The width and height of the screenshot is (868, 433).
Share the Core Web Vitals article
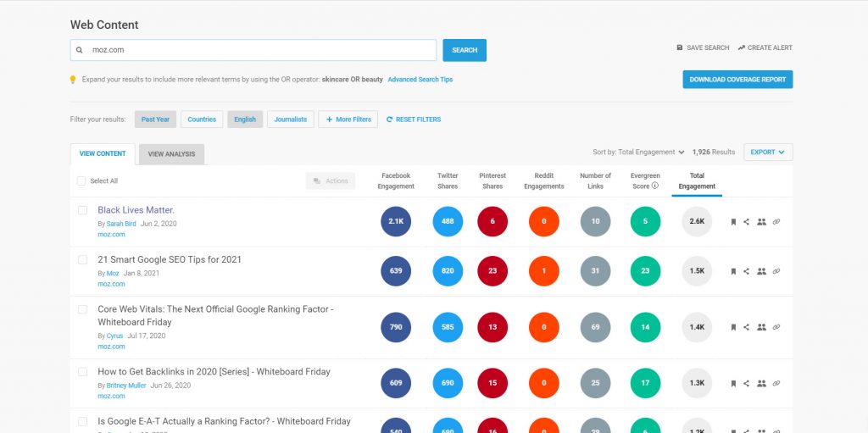(x=746, y=327)
